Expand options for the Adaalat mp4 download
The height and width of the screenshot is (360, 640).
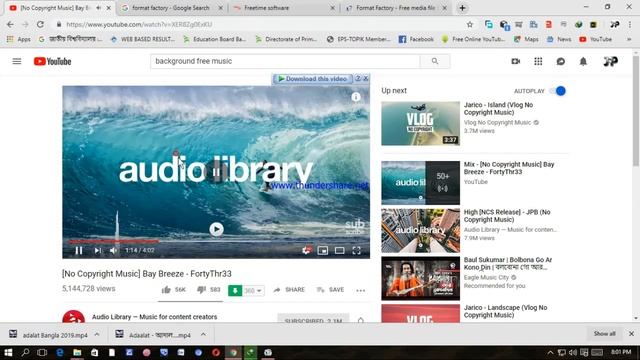(203, 334)
